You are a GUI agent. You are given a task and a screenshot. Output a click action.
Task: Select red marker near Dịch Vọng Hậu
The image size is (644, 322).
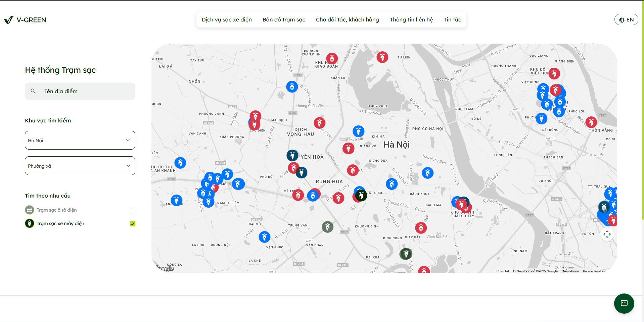point(319,123)
